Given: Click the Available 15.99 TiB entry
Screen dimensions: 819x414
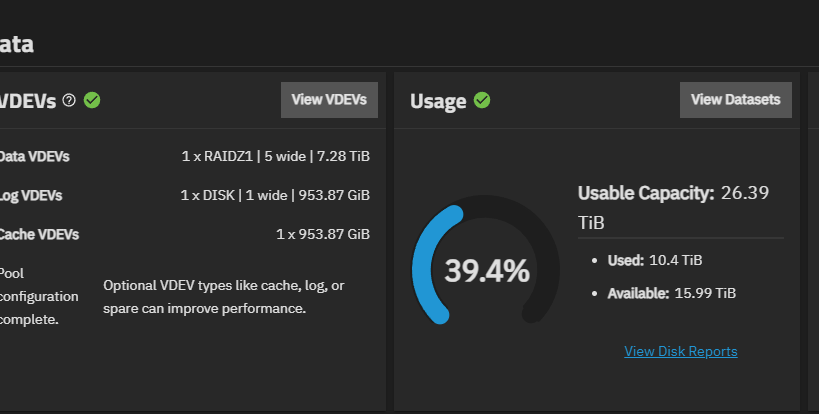Looking at the screenshot, I should [672, 293].
